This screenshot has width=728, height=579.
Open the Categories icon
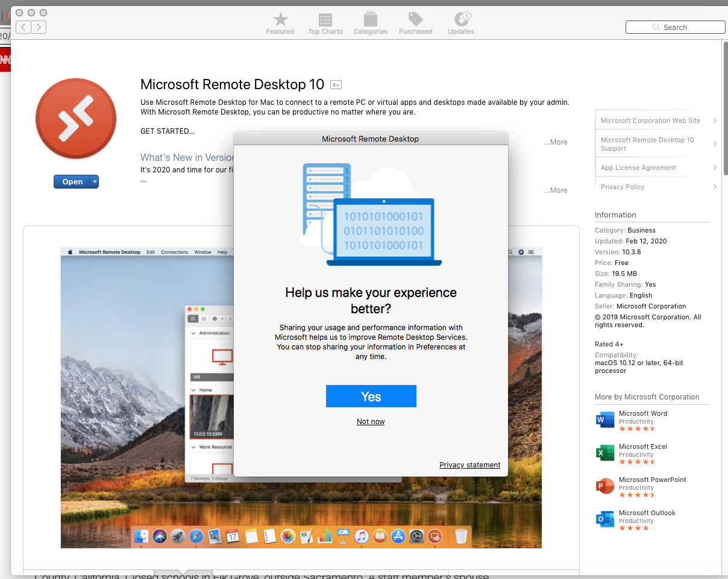pyautogui.click(x=370, y=20)
